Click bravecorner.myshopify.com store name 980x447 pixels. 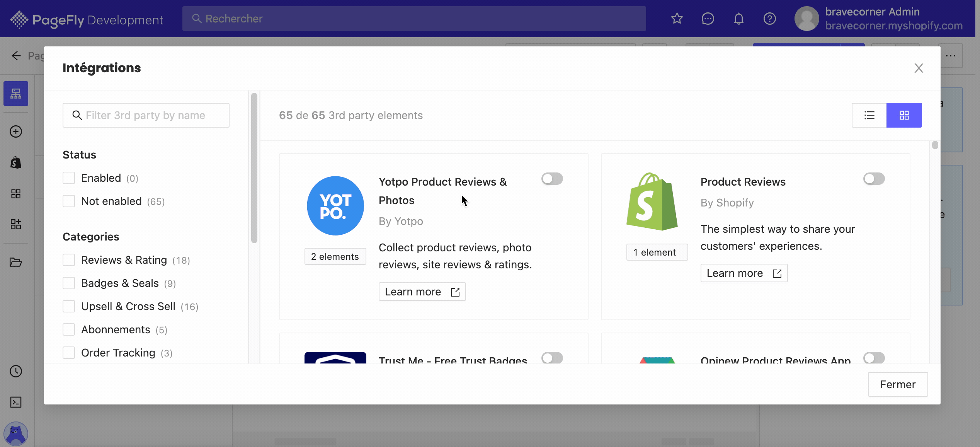point(894,26)
